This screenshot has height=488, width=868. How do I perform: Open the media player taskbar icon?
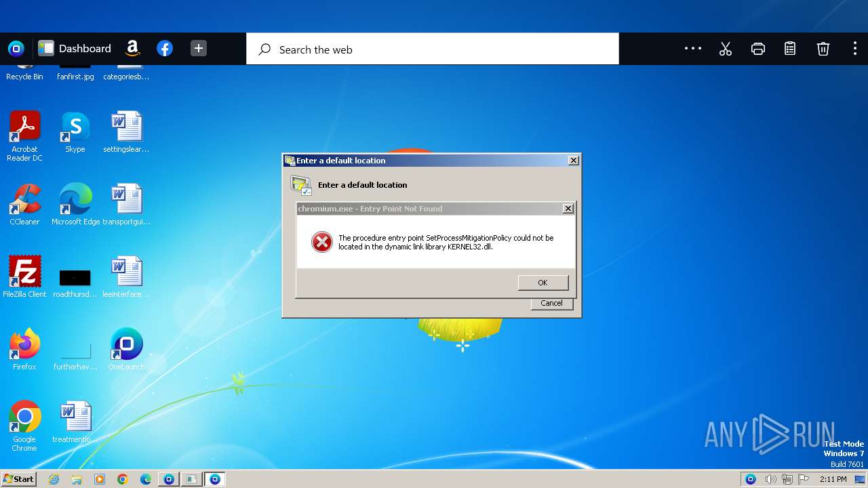100,479
